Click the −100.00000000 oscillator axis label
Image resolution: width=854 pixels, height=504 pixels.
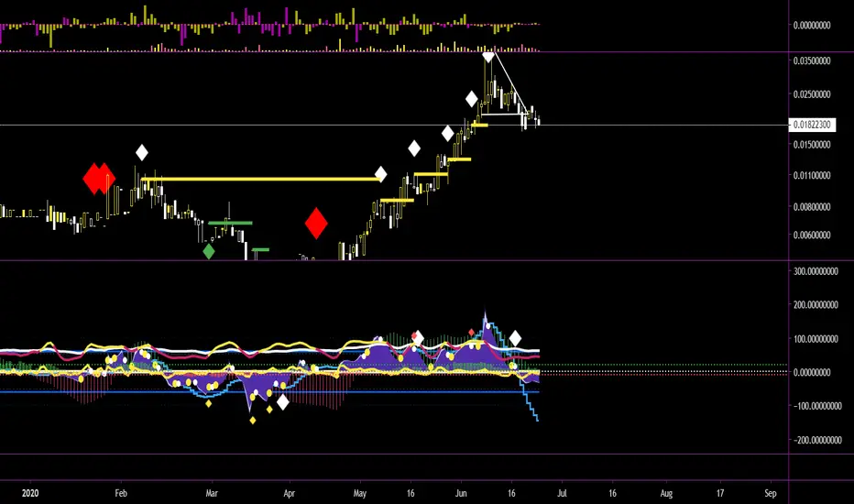click(x=816, y=407)
